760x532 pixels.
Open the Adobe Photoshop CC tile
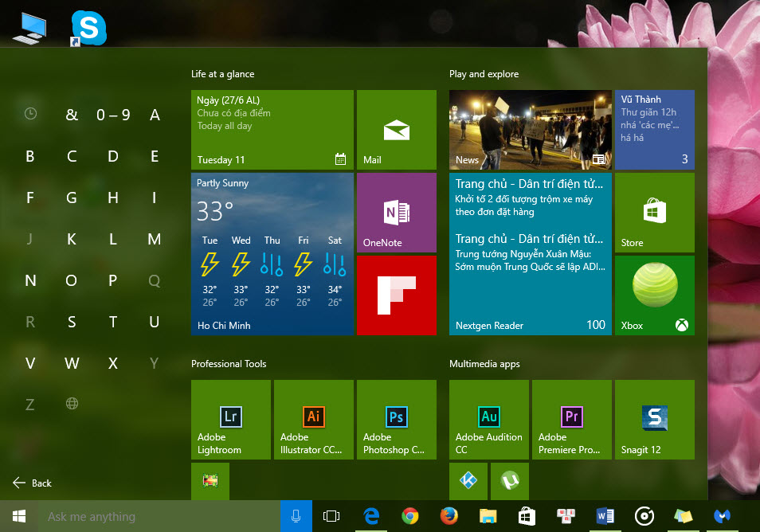click(396, 420)
